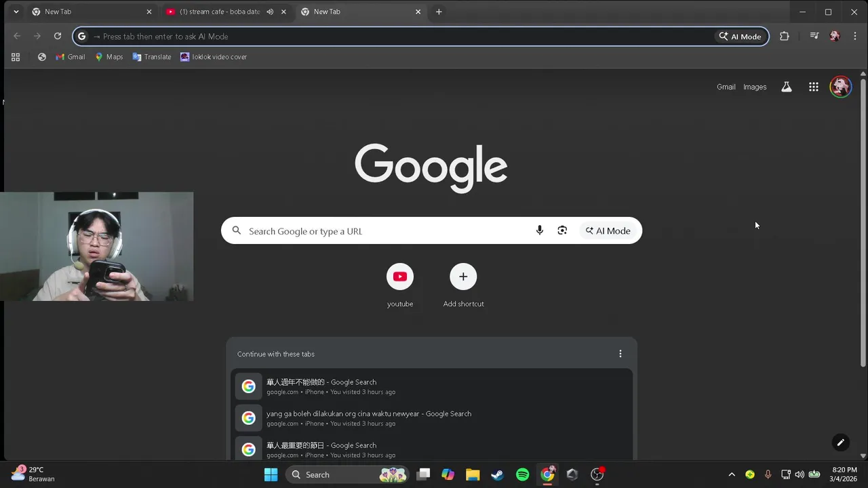Viewport: 868px width, 488px height.
Task: Open the Gmail bookmark
Action: (71, 57)
